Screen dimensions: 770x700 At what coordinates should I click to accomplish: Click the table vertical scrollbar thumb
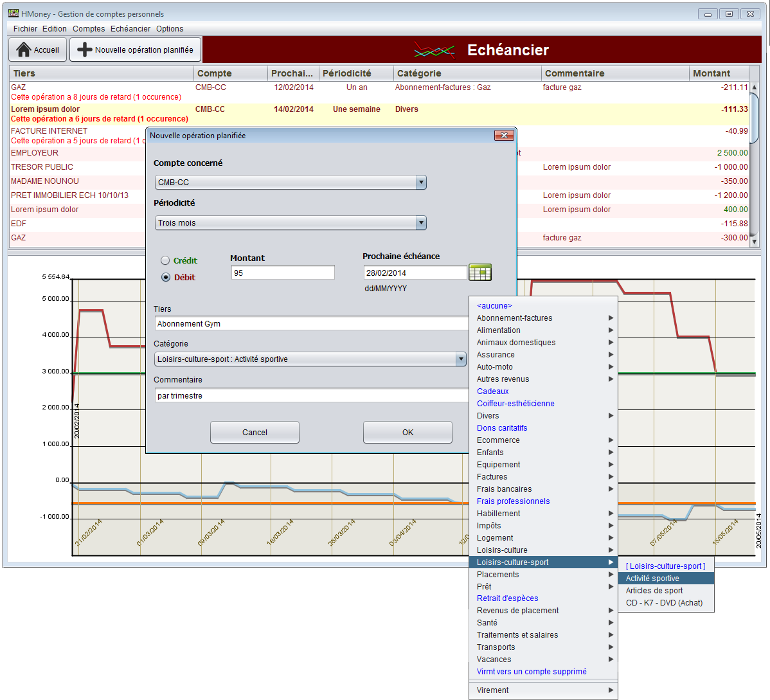pos(755,117)
